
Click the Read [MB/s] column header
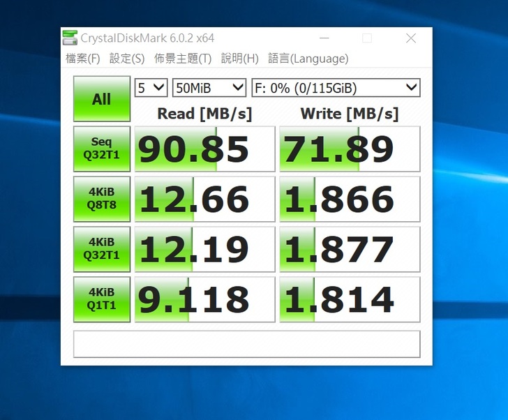click(x=204, y=114)
